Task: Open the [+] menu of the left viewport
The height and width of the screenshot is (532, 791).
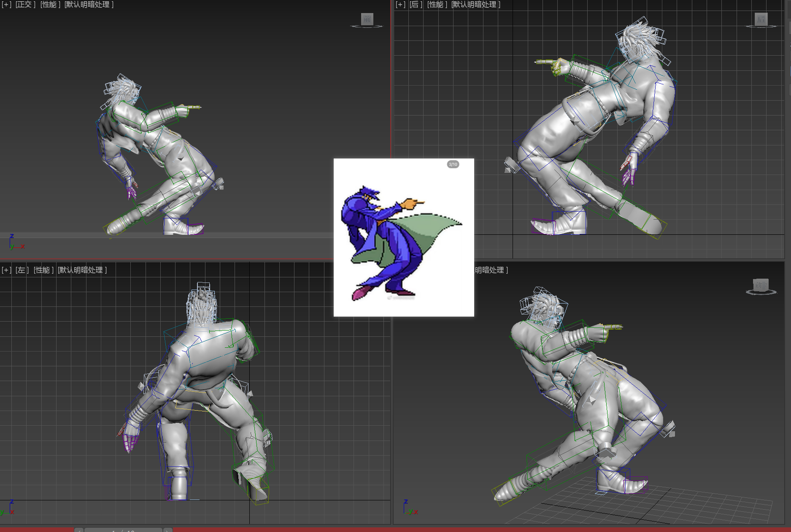Action: pyautogui.click(x=6, y=270)
